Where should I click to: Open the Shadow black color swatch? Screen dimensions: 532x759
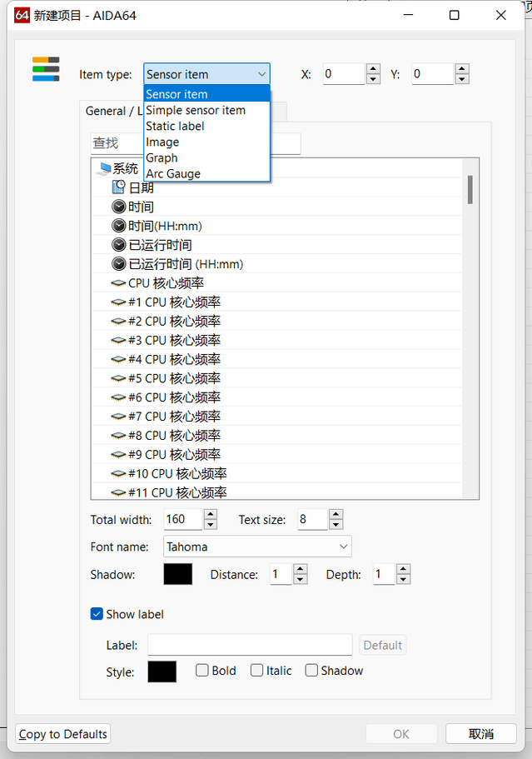coord(178,574)
